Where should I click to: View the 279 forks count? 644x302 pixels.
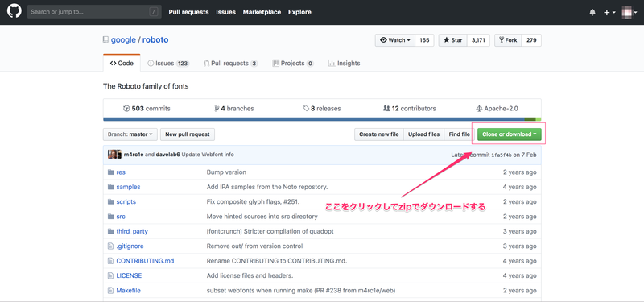click(x=531, y=40)
